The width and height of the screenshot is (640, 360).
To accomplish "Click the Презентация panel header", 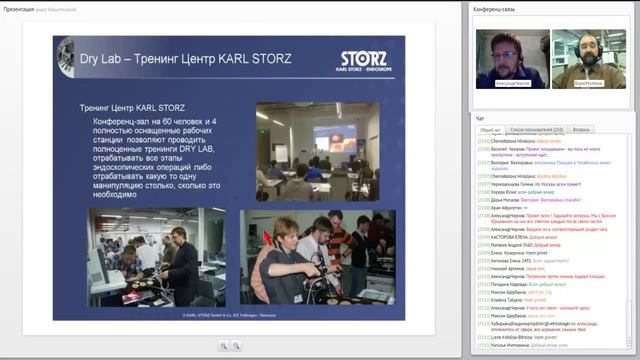I will click(x=19, y=9).
